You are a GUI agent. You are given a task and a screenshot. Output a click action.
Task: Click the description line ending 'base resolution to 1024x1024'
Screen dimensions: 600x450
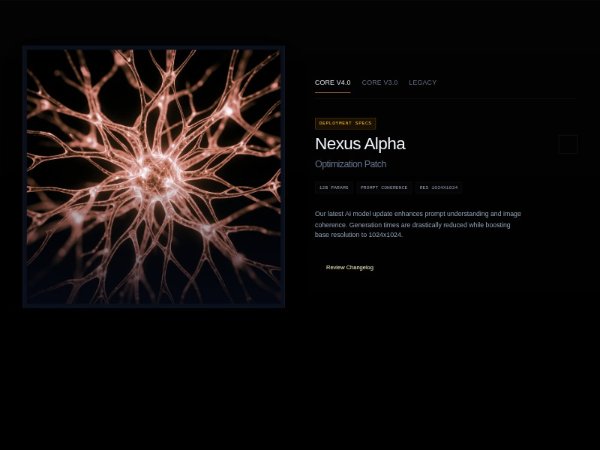(358, 235)
